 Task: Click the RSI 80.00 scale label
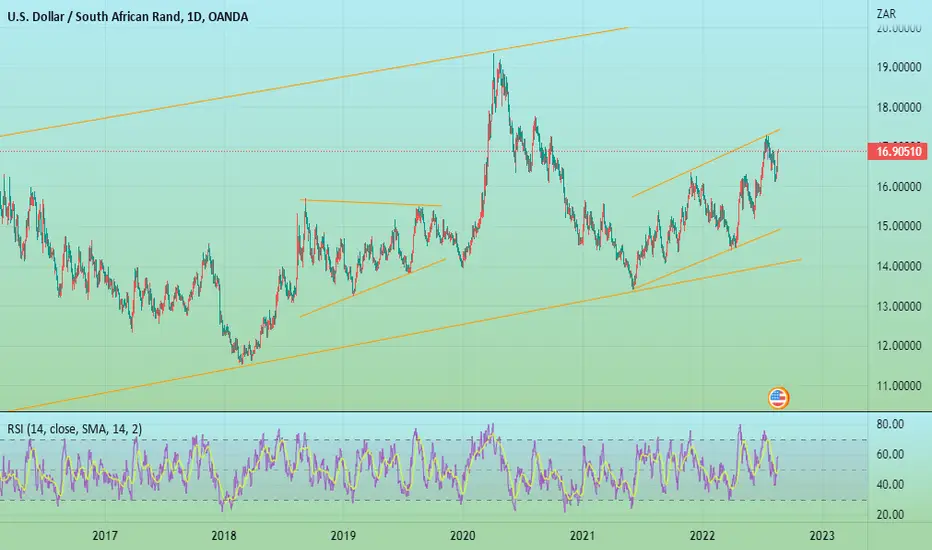point(890,424)
